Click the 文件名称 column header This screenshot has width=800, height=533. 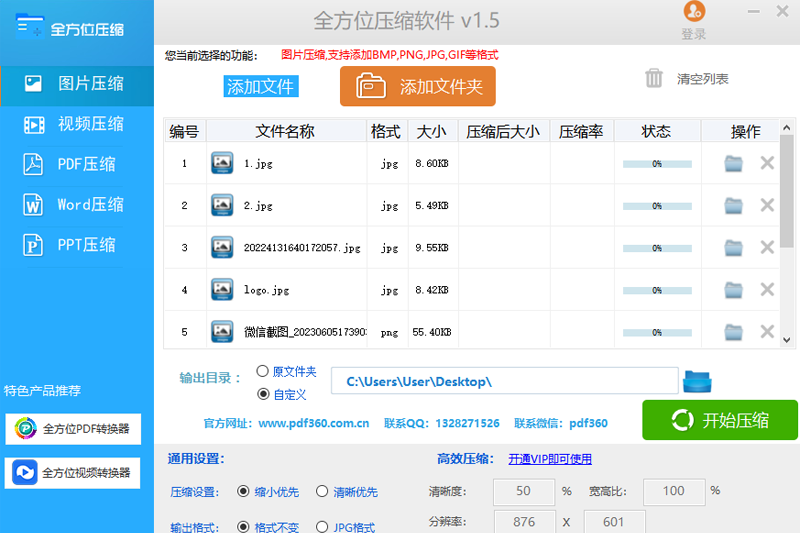[285, 132]
